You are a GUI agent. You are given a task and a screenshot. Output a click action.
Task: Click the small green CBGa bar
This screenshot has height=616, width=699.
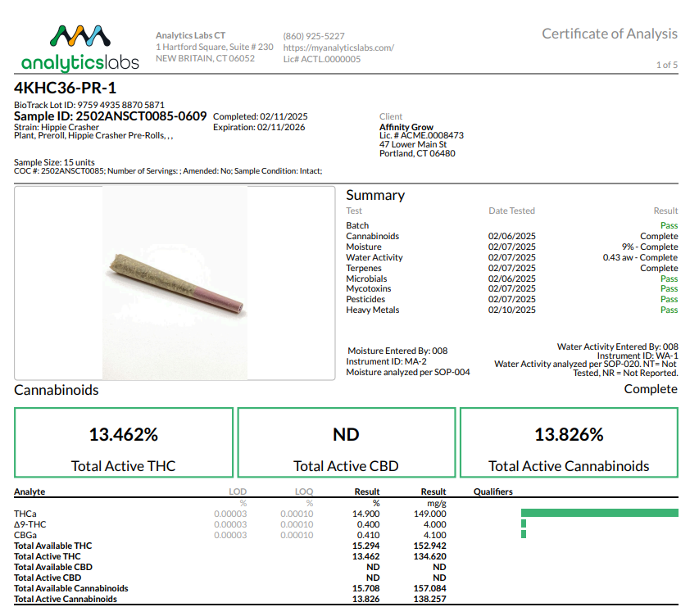point(524,535)
